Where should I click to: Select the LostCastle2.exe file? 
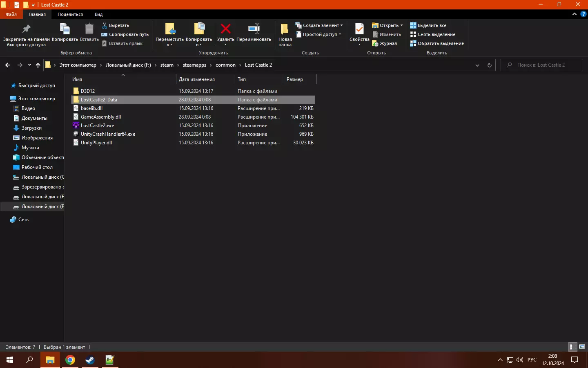(193, 126)
